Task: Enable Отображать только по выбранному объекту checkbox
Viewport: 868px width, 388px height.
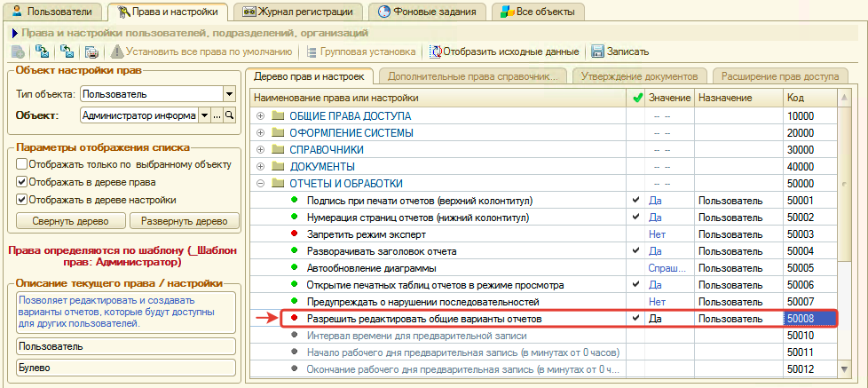Action: [x=22, y=164]
